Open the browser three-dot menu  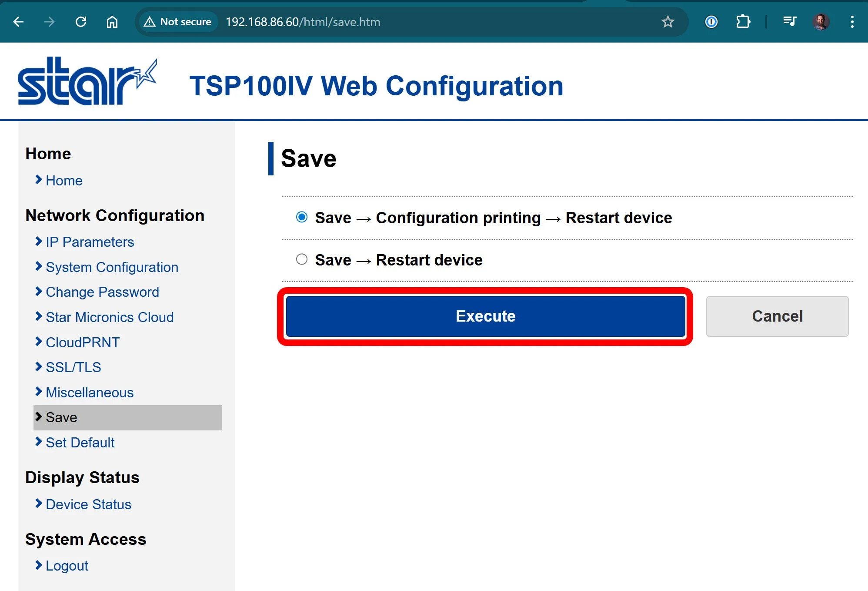click(852, 22)
